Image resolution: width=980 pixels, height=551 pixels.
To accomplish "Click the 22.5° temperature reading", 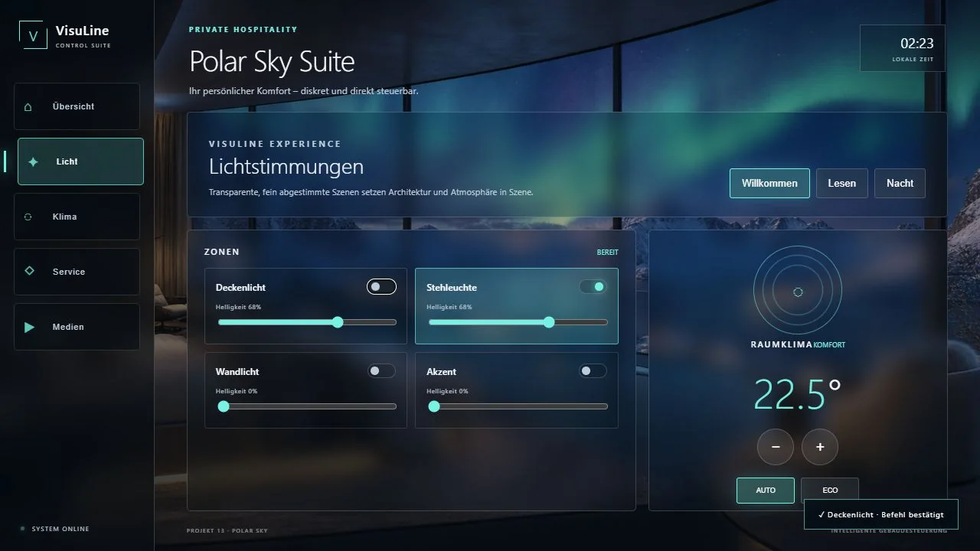I will click(798, 394).
